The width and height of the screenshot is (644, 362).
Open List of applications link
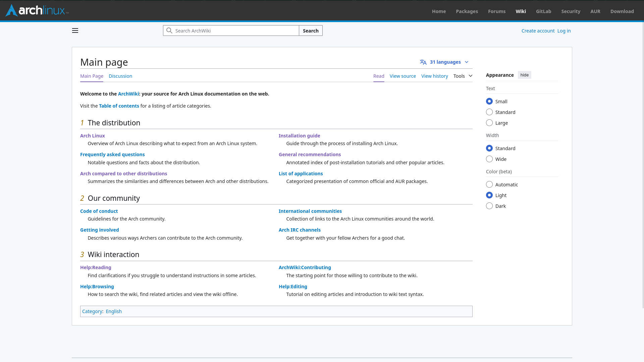point(301,174)
